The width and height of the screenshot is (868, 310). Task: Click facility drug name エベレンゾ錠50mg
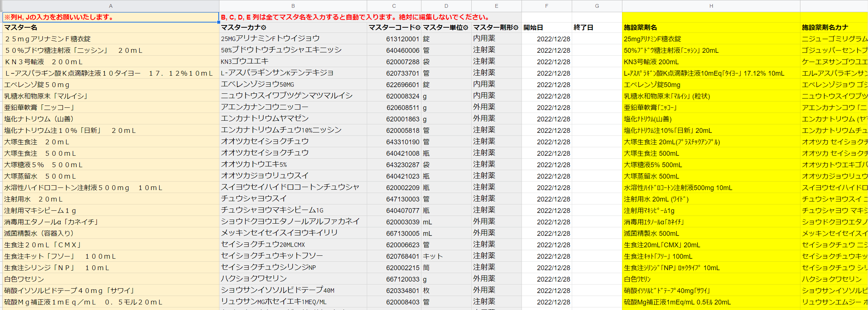[x=652, y=85]
